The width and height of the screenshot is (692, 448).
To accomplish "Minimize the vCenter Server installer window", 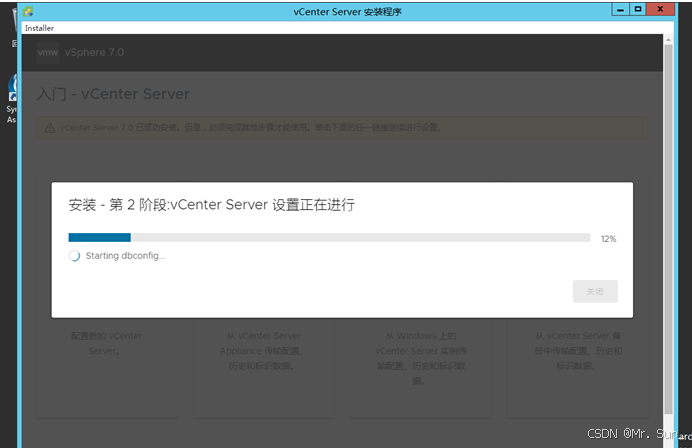I will (x=621, y=10).
